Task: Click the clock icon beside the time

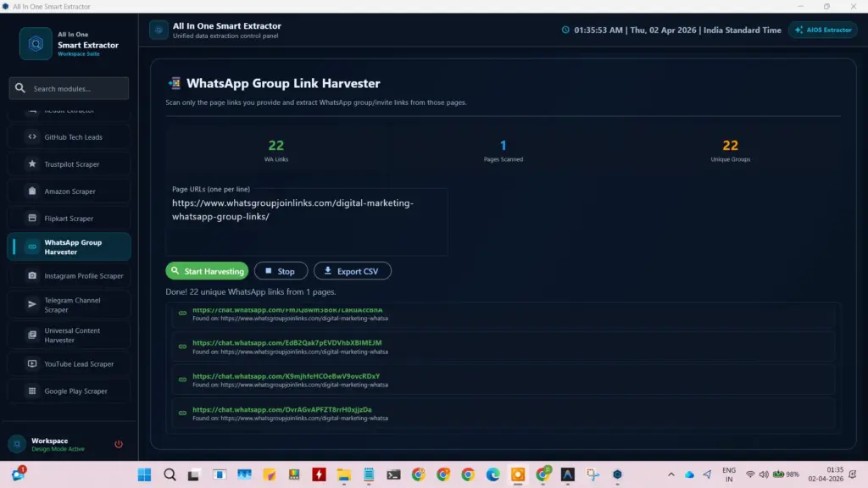Action: click(565, 30)
